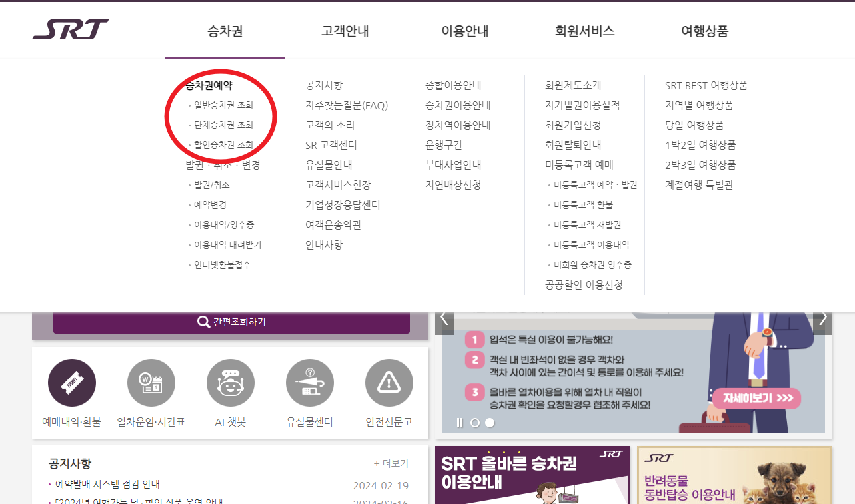The width and height of the screenshot is (855, 504).
Task: Open 기업성장응답센터 link
Action: (x=343, y=205)
